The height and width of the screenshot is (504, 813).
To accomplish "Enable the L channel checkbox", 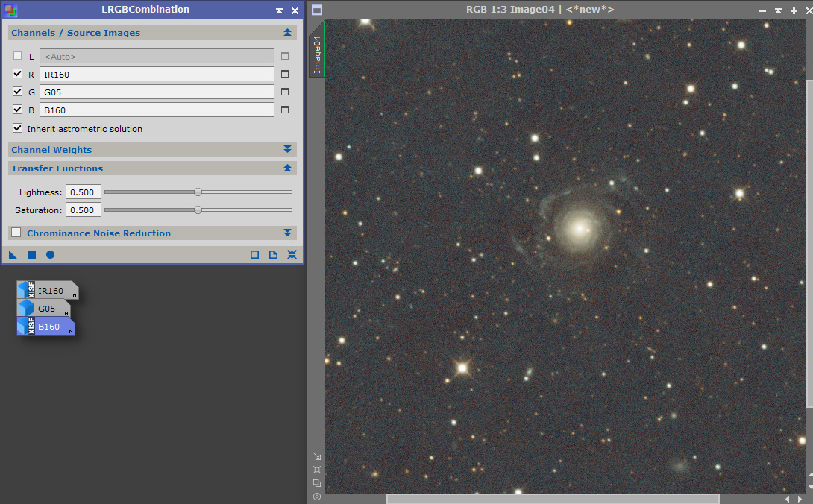I will (x=18, y=55).
